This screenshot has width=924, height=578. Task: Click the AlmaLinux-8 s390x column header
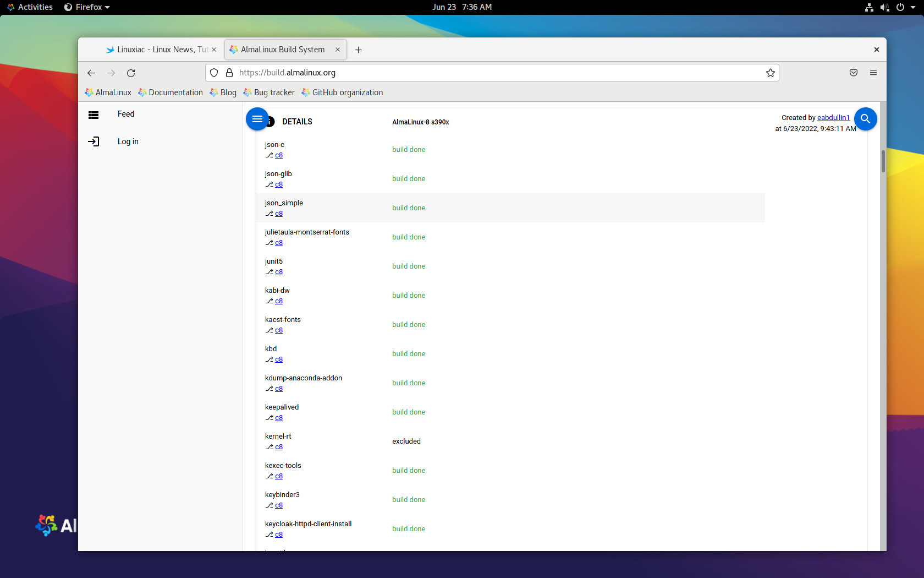[421, 122]
